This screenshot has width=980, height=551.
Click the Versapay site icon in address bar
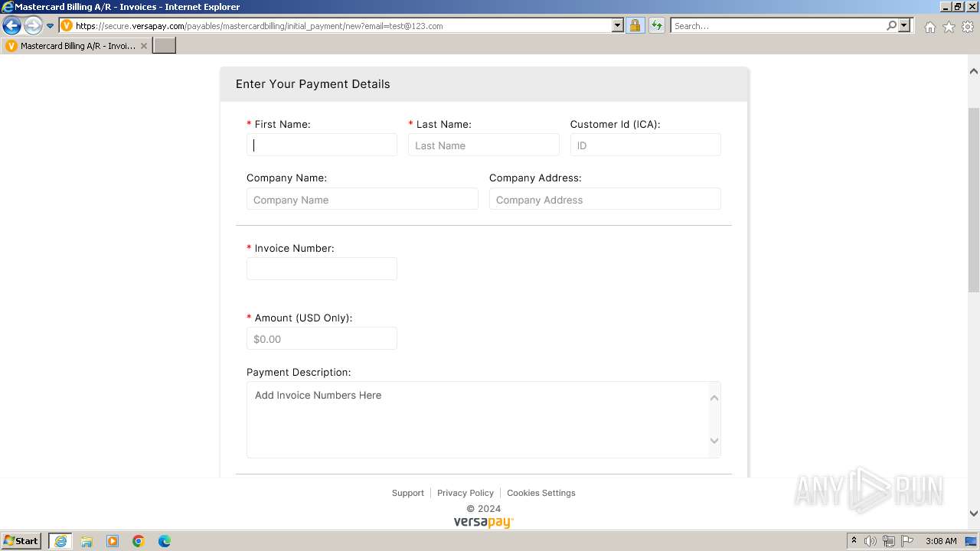(x=67, y=26)
